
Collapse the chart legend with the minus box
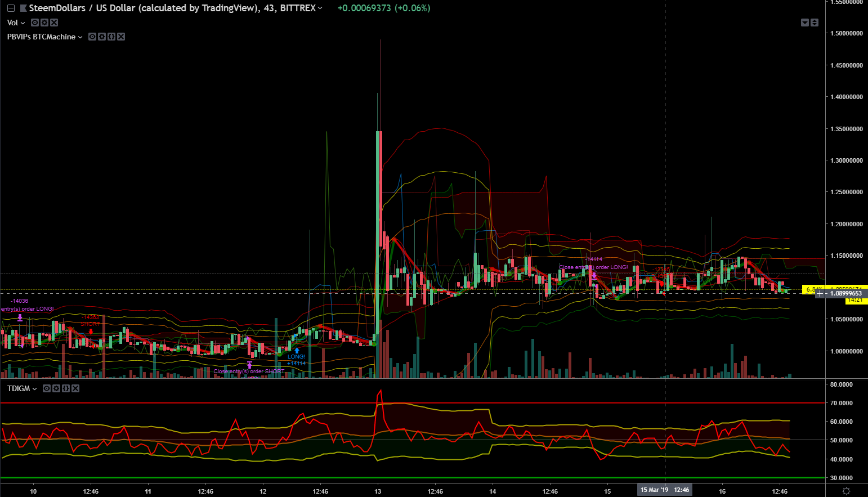[11, 8]
